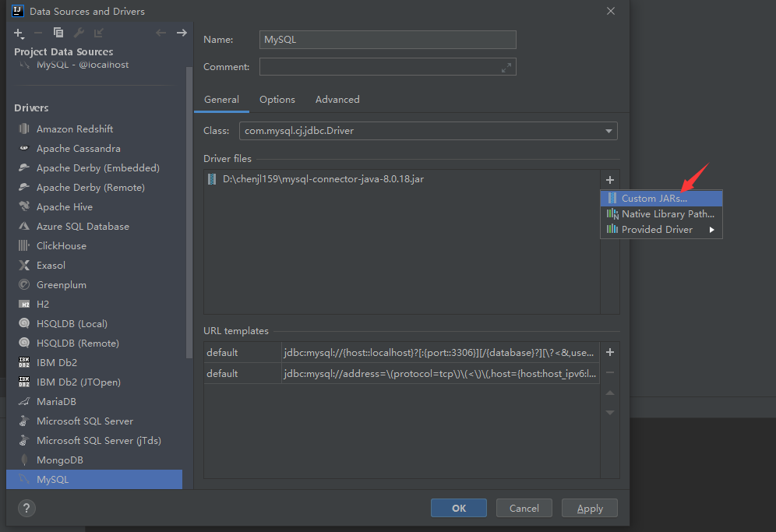Select the MongoDB driver icon
This screenshot has height=532, width=776.
pyautogui.click(x=23, y=460)
